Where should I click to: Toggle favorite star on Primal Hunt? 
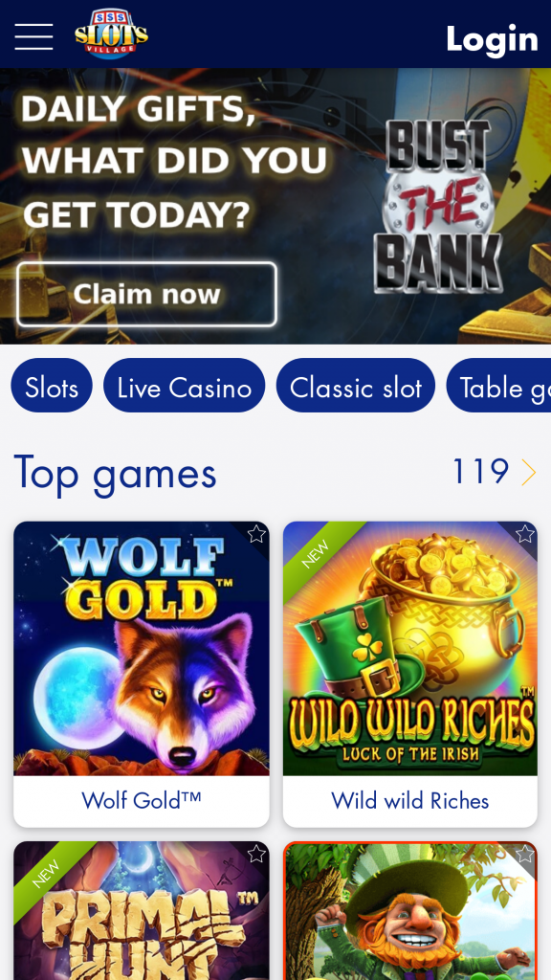coord(256,854)
